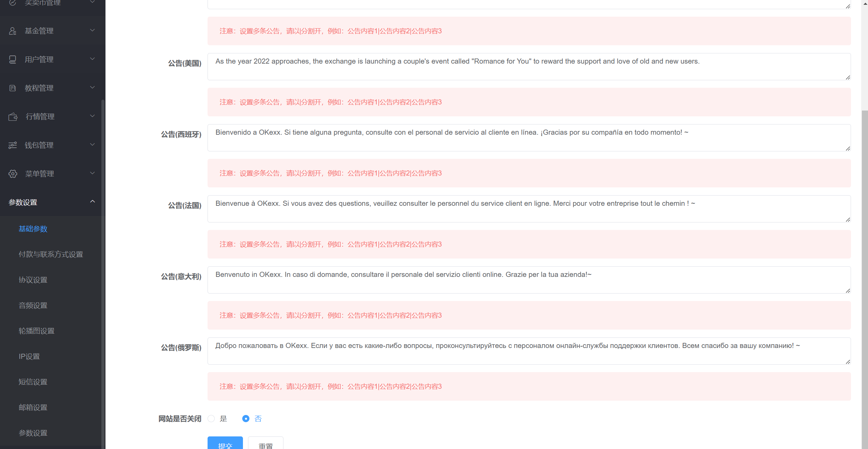Click resize handle of 公告(俄罗斯) textarea

[x=848, y=362]
